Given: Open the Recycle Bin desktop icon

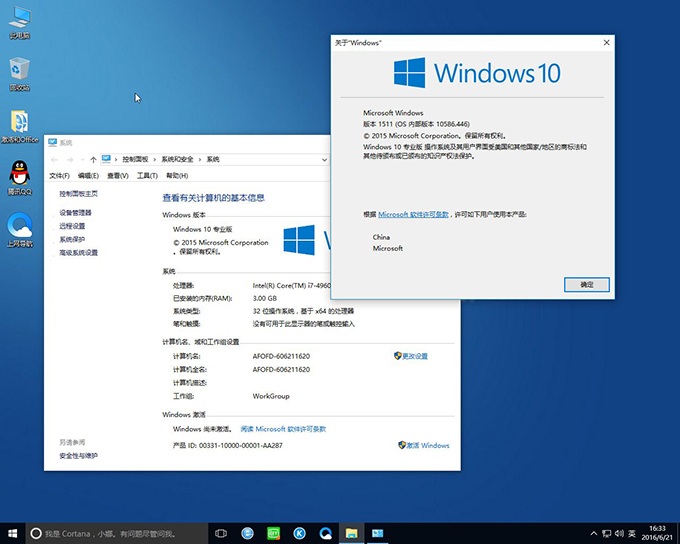Looking at the screenshot, I should coord(19,70).
